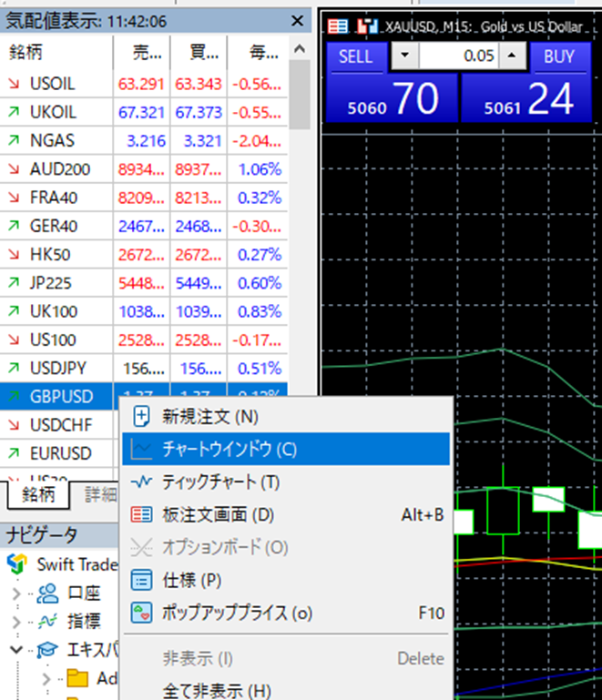Click the 0.05 lot volume field

point(457,56)
